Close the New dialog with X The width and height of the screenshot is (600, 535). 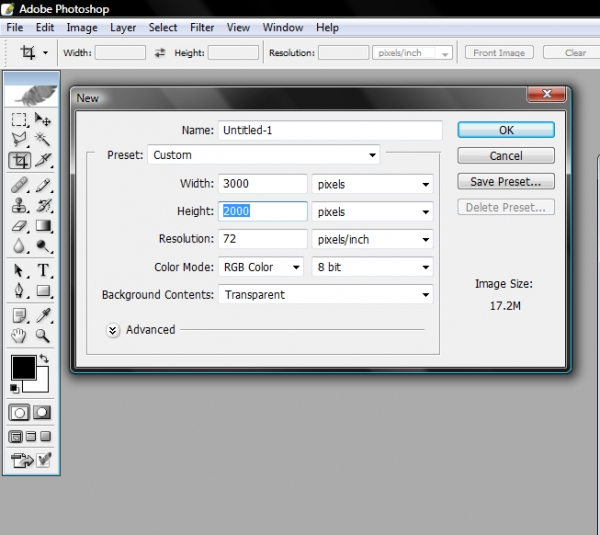(546, 94)
